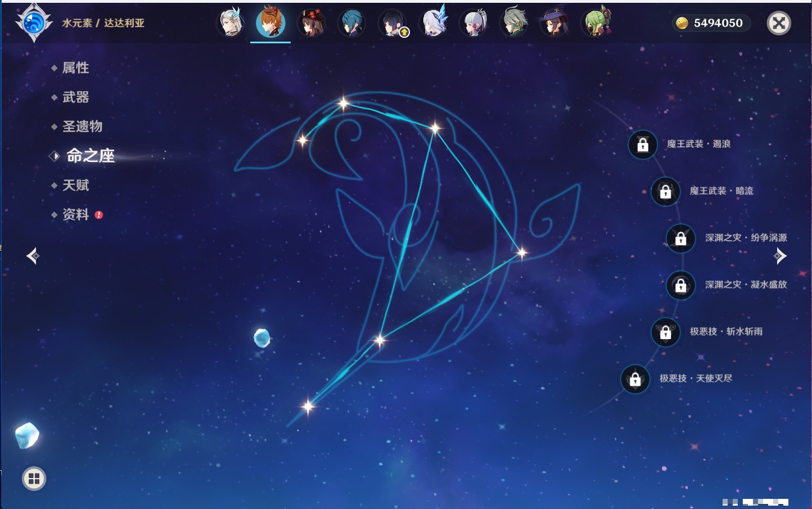Select the locked 极恶技·斩水斩雨 constellation icon
This screenshot has height=509, width=812.
pyautogui.click(x=665, y=332)
